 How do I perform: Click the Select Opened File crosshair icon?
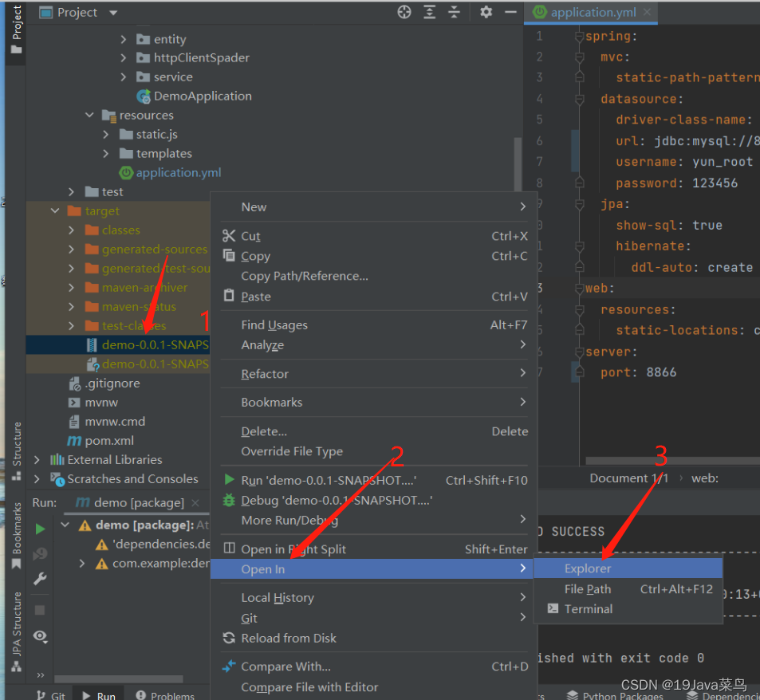point(404,12)
